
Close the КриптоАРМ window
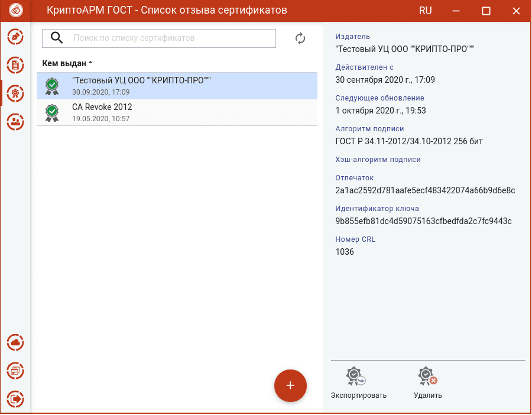pos(516,11)
